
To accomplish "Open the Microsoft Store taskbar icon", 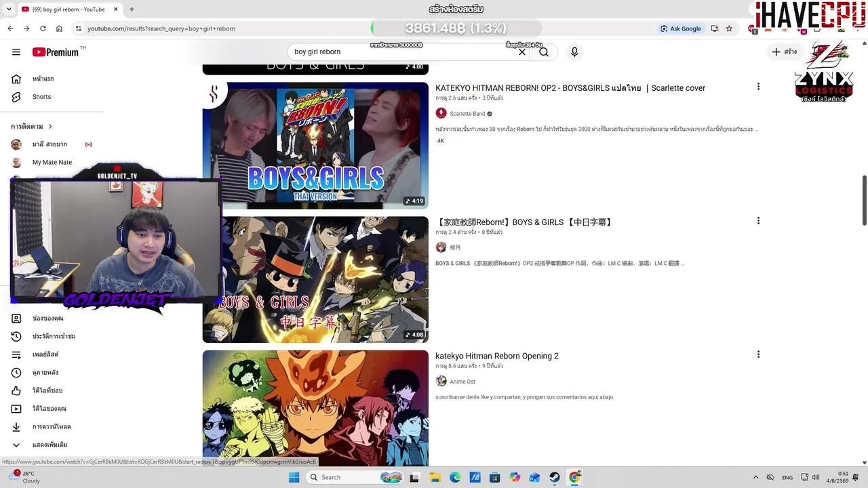I will click(495, 477).
